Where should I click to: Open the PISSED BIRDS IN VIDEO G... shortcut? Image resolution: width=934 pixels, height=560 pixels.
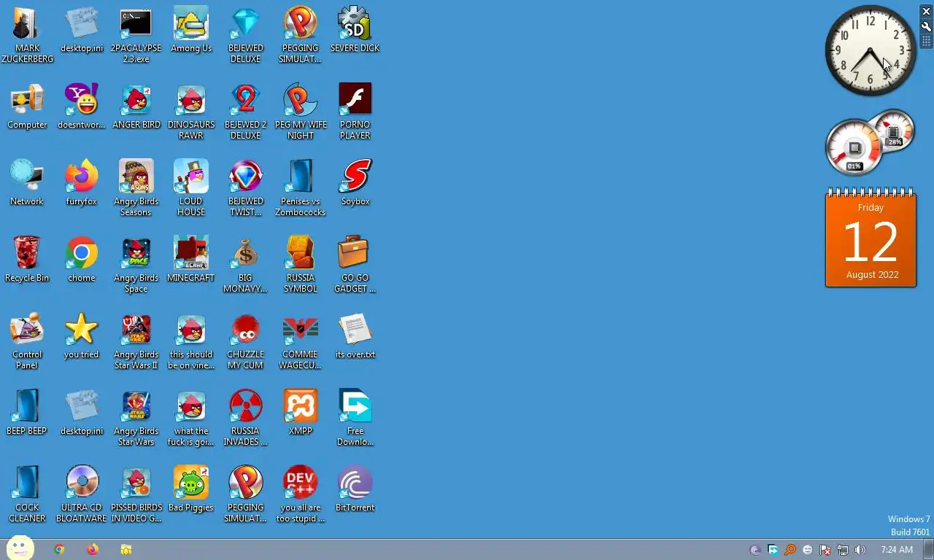tap(136, 494)
